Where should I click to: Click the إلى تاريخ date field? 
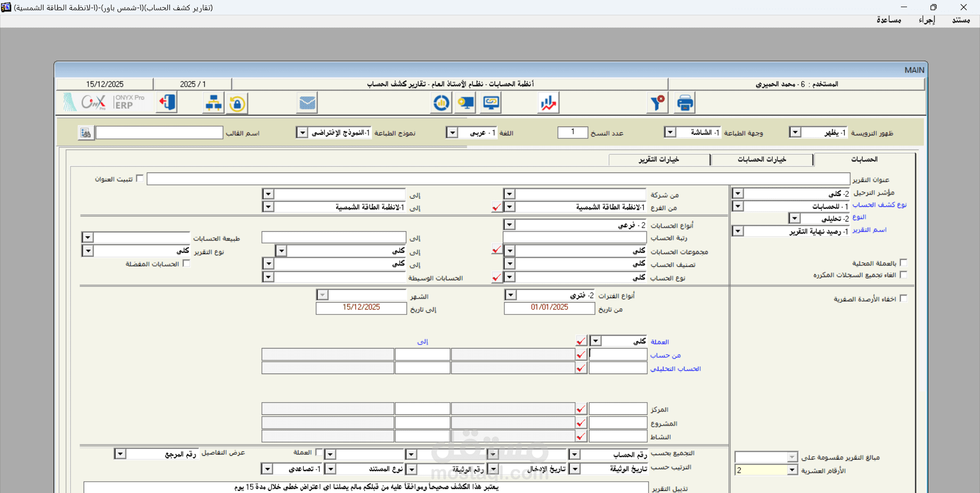click(361, 308)
